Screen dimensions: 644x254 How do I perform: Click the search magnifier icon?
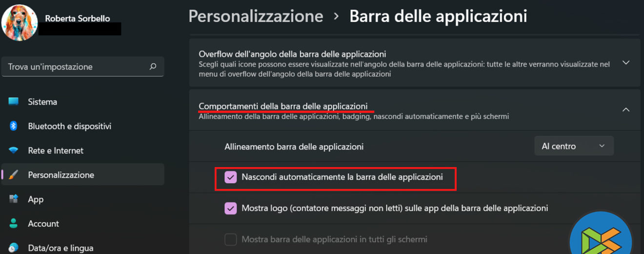coord(153,67)
